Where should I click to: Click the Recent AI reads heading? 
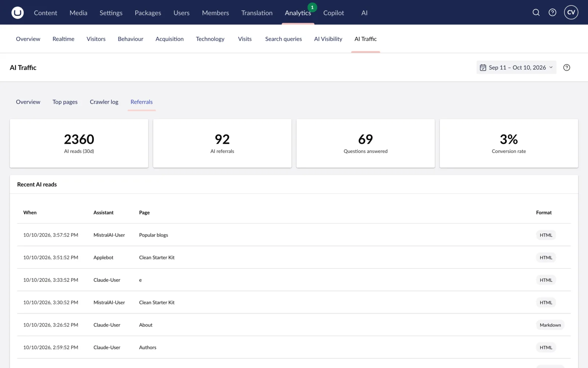(x=37, y=184)
